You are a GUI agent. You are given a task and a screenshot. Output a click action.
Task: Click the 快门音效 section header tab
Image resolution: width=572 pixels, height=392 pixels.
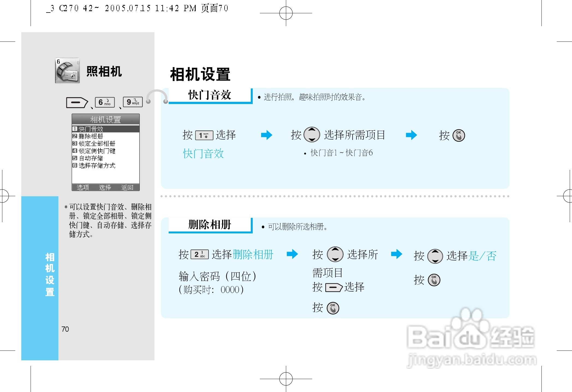pyautogui.click(x=210, y=95)
